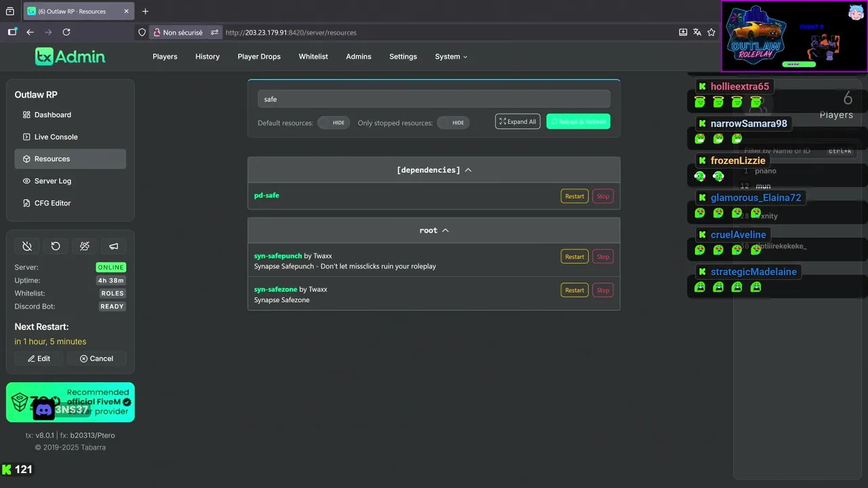This screenshot has width=868, height=488.
Task: Toggle Only stopped resources HIDE switch
Action: pyautogui.click(x=453, y=123)
